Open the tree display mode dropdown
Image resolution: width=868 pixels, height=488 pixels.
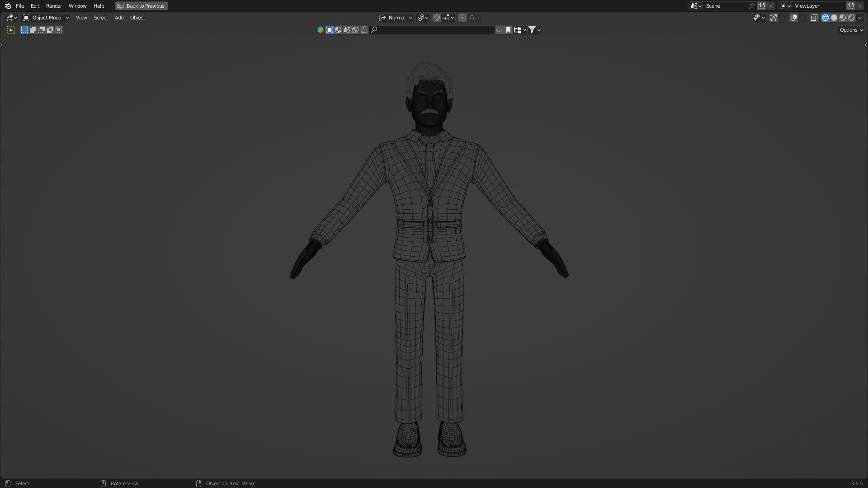click(520, 30)
